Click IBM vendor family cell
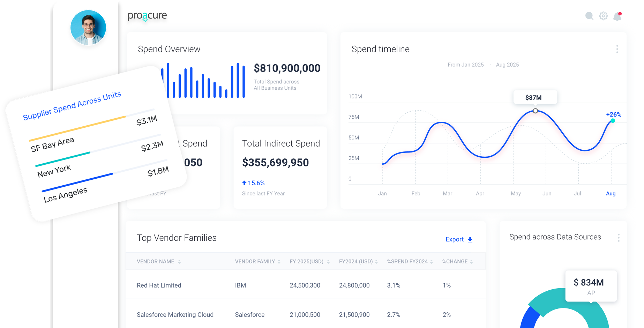 tap(240, 285)
